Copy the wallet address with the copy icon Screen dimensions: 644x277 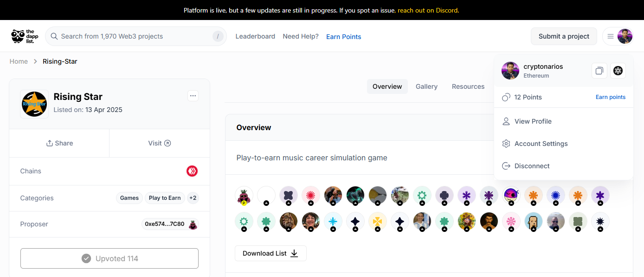click(599, 71)
